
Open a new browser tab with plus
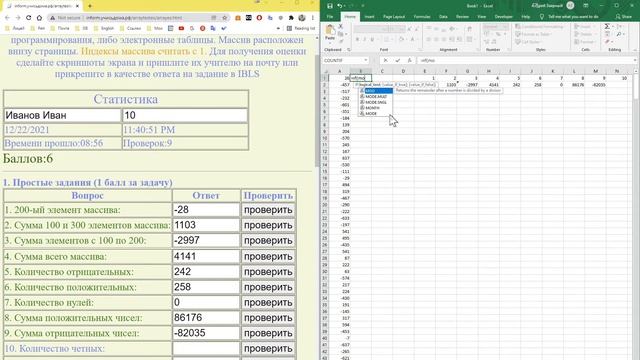(90, 6)
